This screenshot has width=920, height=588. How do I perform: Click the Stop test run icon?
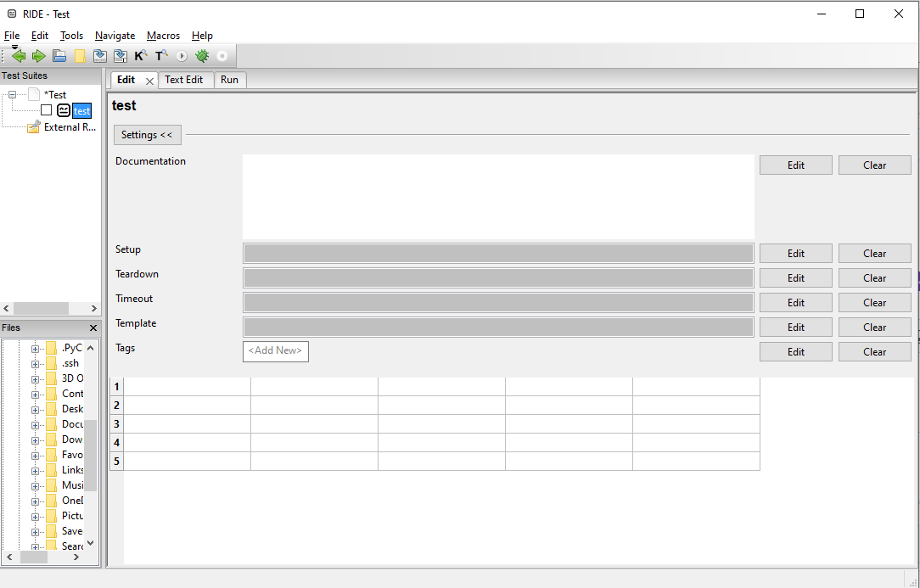click(x=222, y=56)
